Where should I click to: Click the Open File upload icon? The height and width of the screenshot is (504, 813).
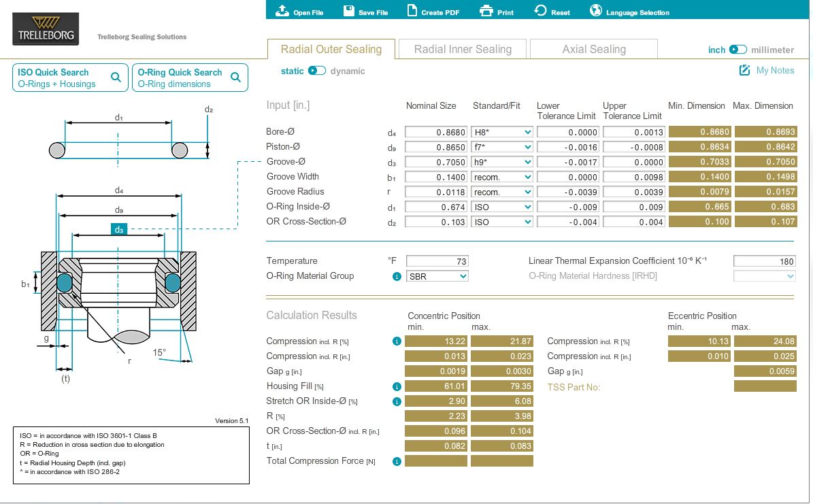coord(282,10)
